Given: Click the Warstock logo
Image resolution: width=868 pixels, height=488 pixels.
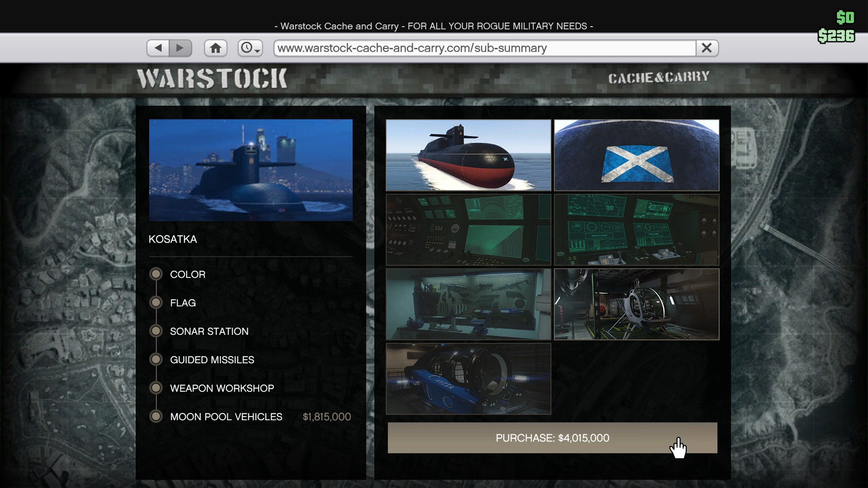Looking at the screenshot, I should [x=212, y=79].
